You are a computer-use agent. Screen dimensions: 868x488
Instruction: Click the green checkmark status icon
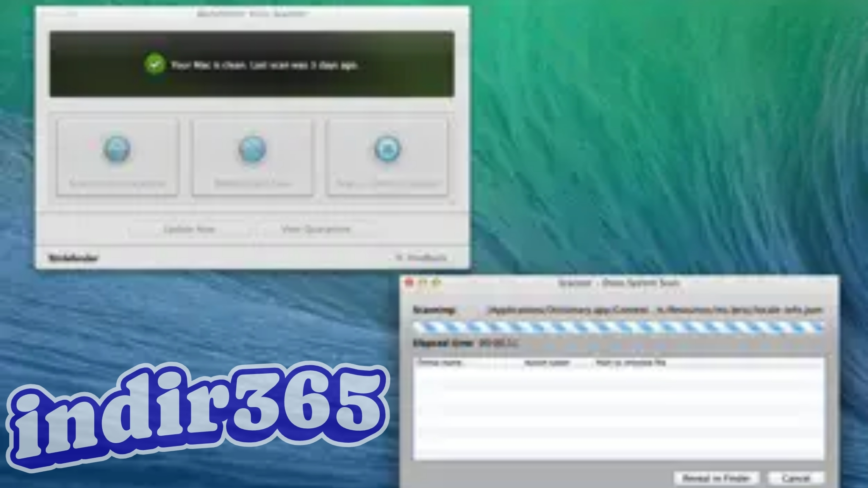pos(155,64)
